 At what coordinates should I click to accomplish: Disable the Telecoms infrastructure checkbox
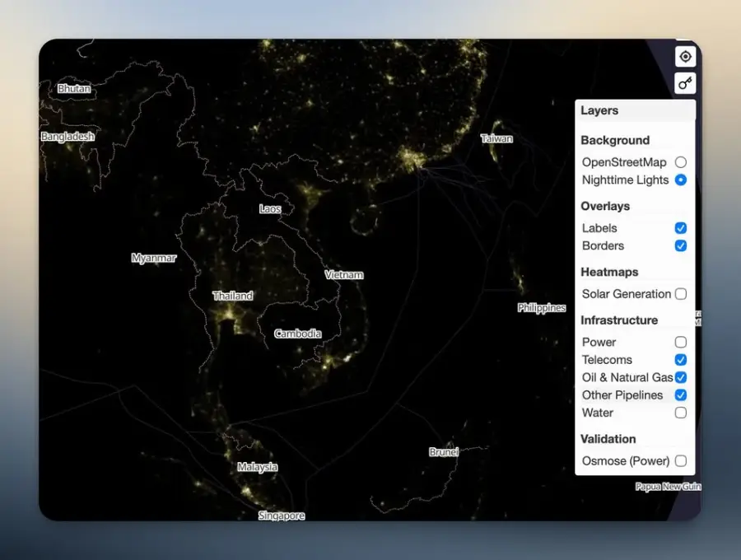pos(681,360)
